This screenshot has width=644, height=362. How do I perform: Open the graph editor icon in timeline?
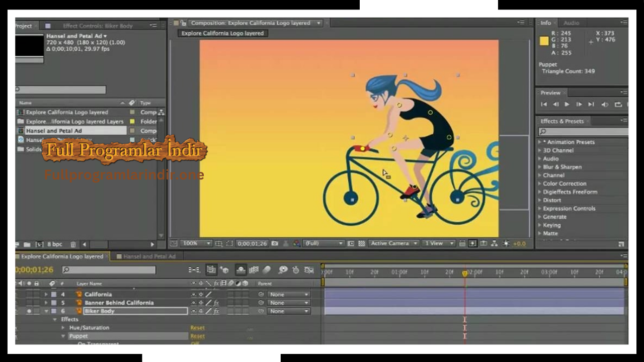(x=309, y=270)
